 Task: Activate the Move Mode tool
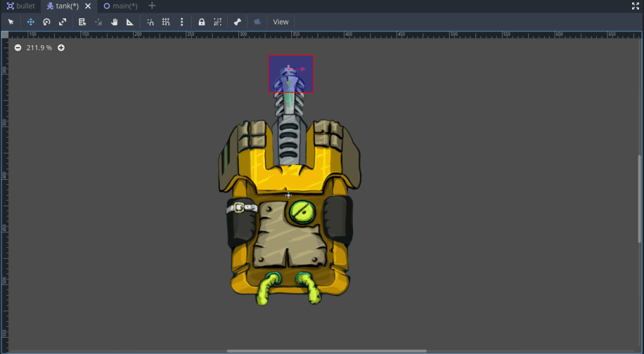point(31,22)
